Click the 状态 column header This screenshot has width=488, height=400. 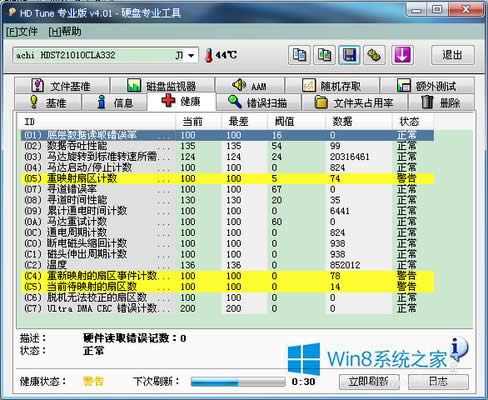413,122
